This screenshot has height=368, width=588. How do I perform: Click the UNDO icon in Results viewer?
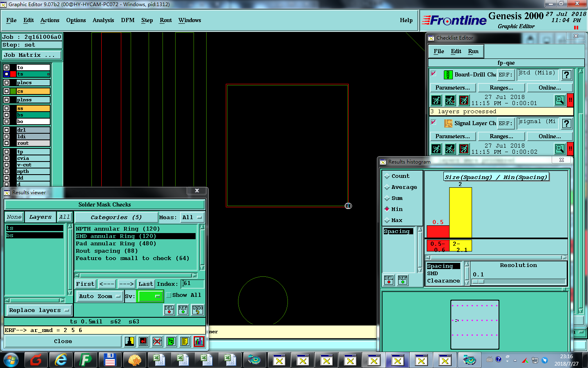pos(198,310)
